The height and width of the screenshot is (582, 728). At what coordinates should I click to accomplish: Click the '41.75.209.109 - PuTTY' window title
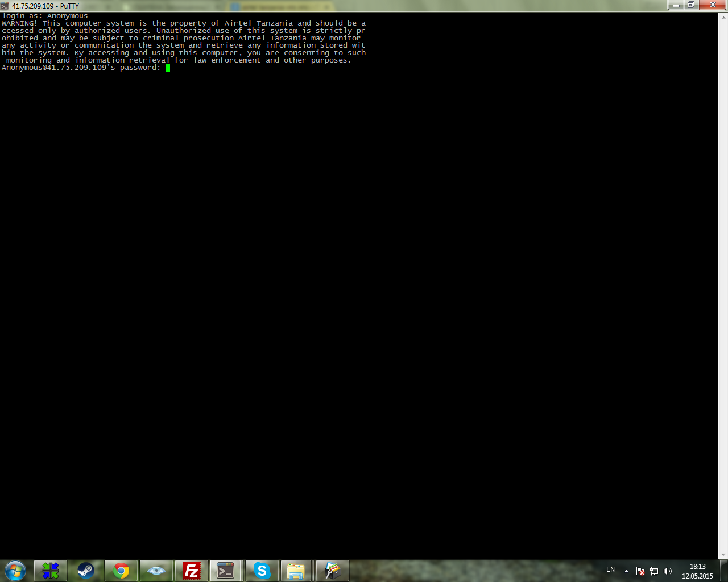tap(45, 6)
